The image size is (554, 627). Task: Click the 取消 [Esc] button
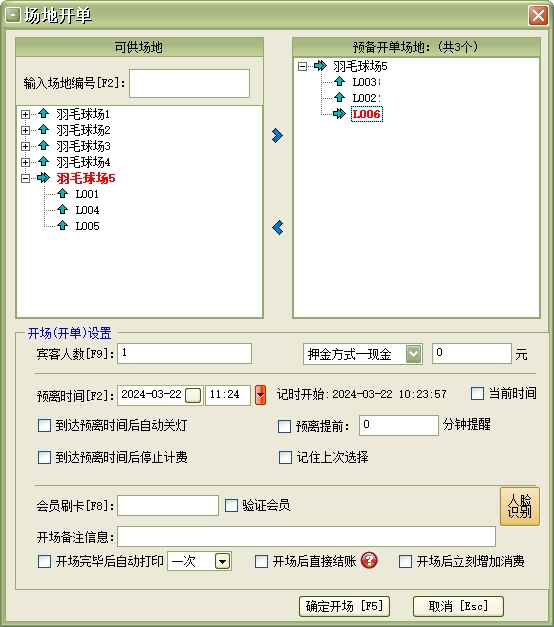pos(458,607)
